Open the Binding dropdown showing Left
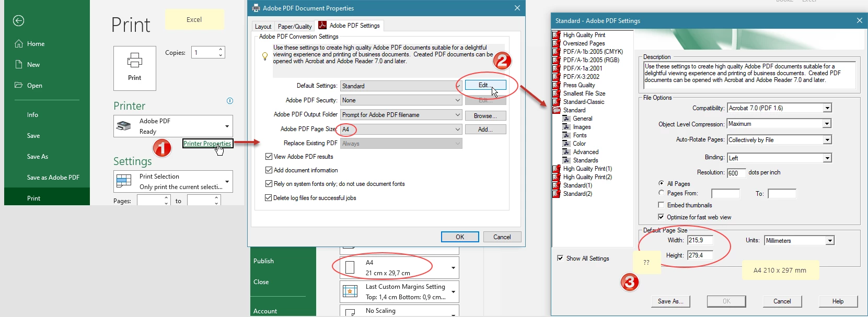The width and height of the screenshot is (868, 317). pos(779,158)
